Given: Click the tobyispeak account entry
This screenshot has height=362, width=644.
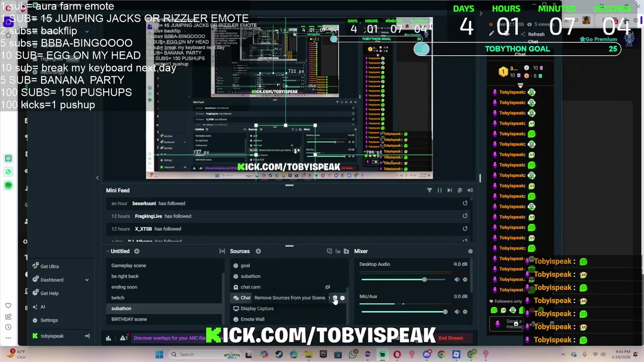Looking at the screenshot, I should click(x=52, y=336).
